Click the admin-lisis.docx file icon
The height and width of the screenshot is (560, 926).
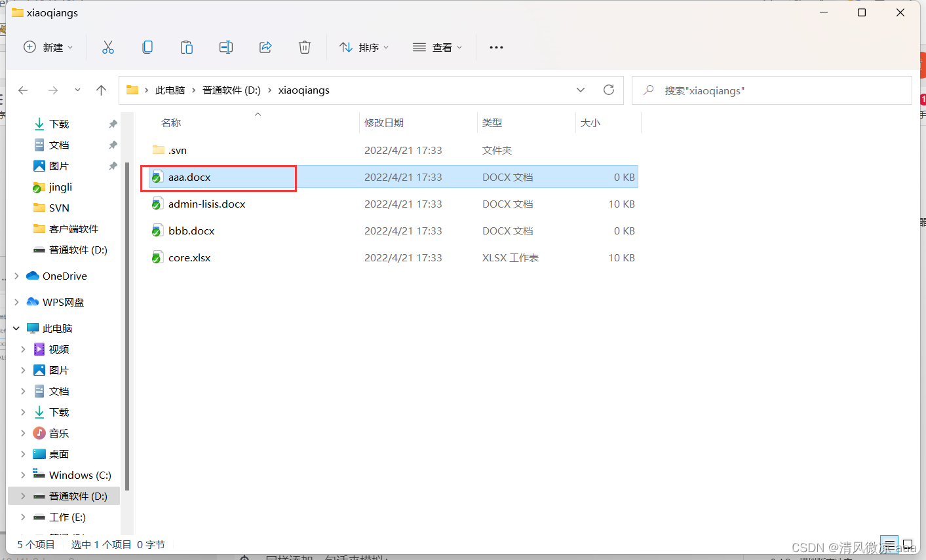pos(157,204)
